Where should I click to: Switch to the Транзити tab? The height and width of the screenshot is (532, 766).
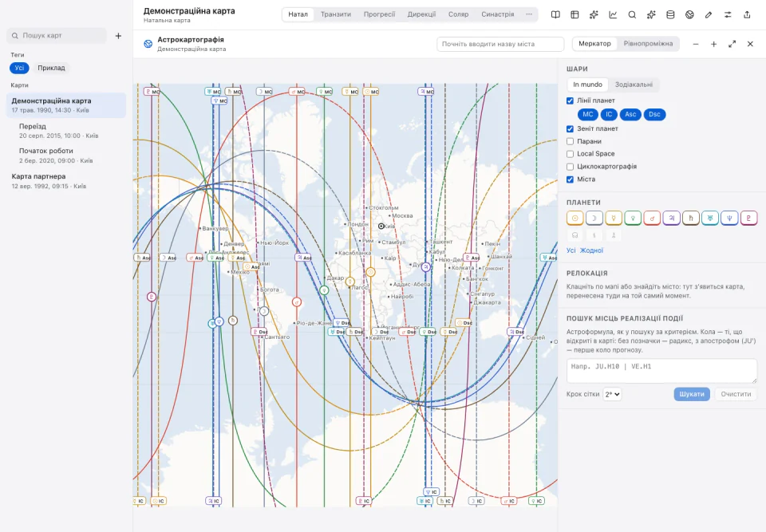336,14
